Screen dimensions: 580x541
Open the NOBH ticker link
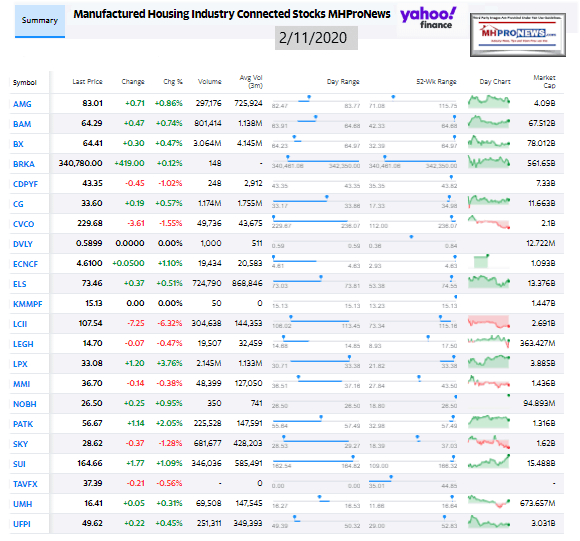25,404
